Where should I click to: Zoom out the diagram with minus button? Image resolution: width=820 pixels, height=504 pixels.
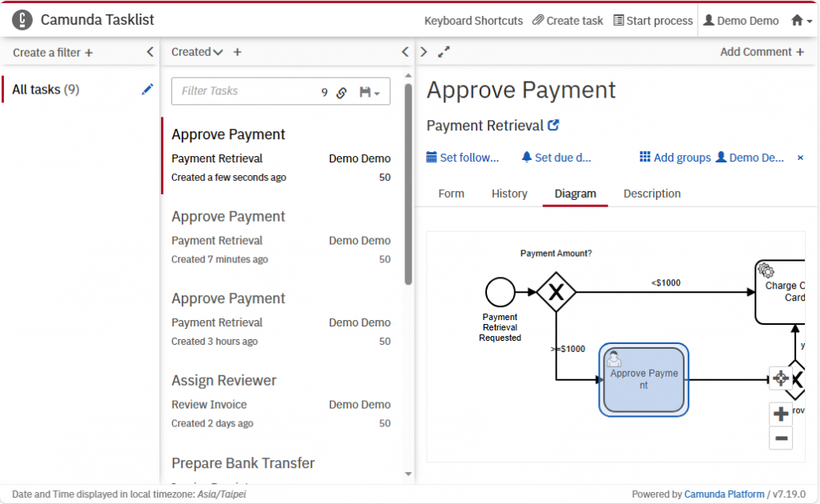point(781,438)
